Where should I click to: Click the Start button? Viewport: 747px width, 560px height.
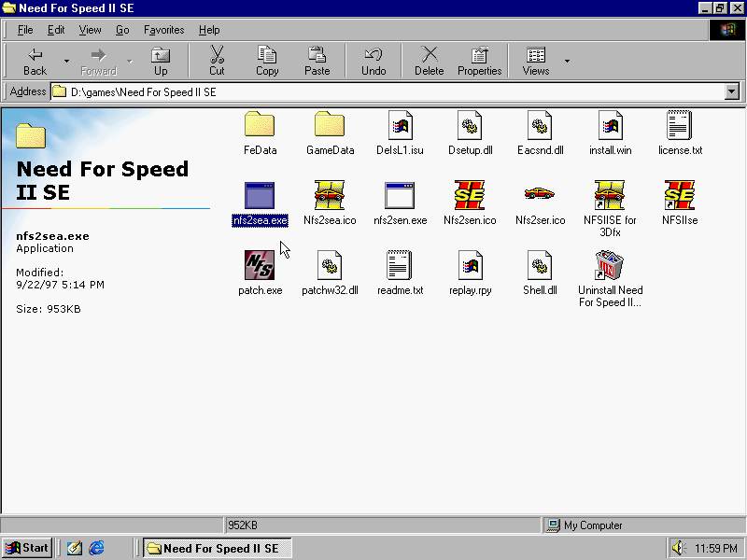pyautogui.click(x=27, y=548)
